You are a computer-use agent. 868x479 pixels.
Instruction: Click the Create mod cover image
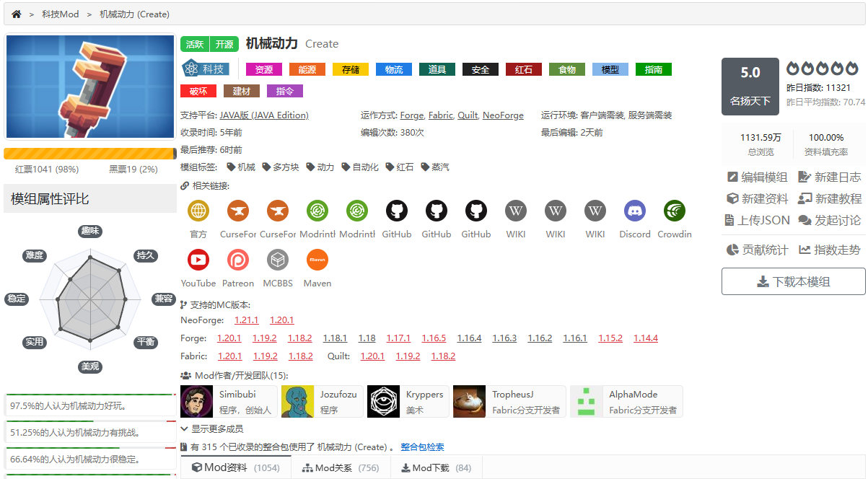(x=90, y=87)
